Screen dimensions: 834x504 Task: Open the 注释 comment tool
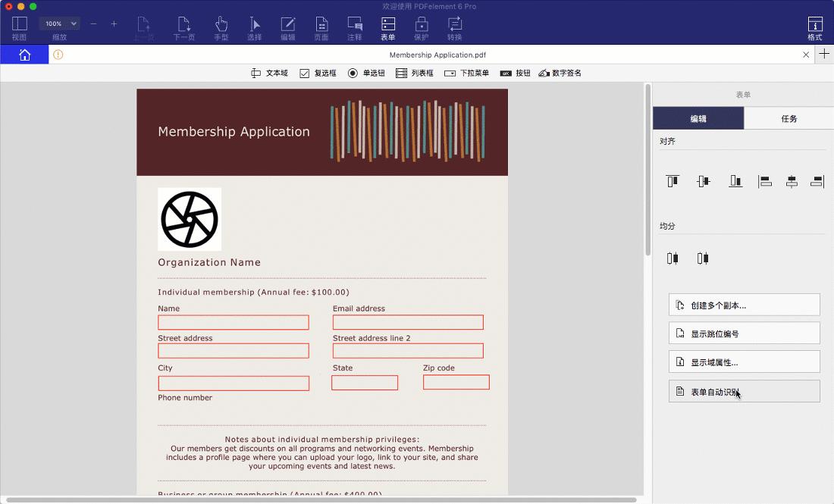click(x=355, y=27)
